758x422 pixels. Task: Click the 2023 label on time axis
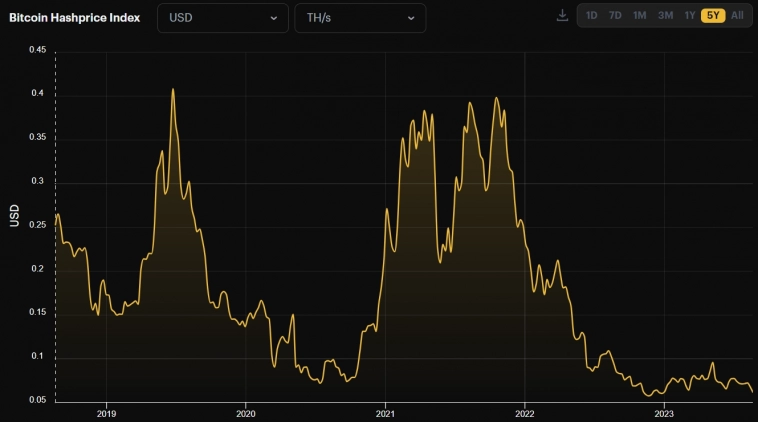coord(663,412)
